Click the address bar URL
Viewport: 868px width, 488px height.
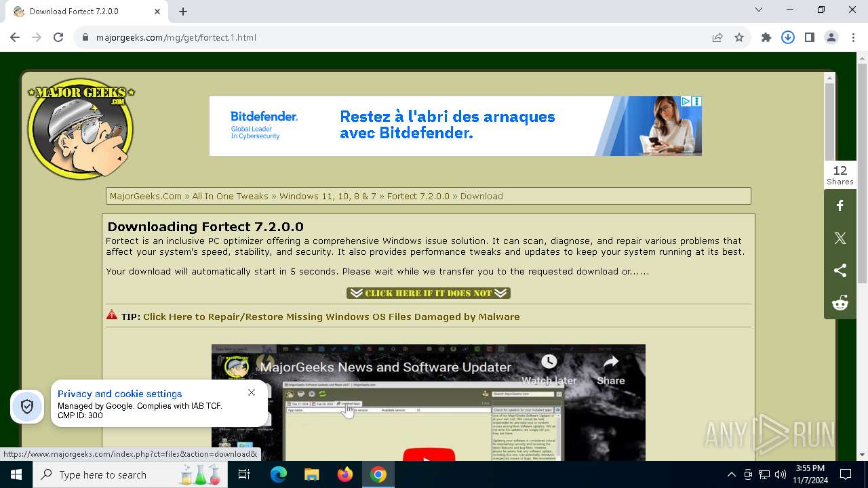pyautogui.click(x=176, y=37)
